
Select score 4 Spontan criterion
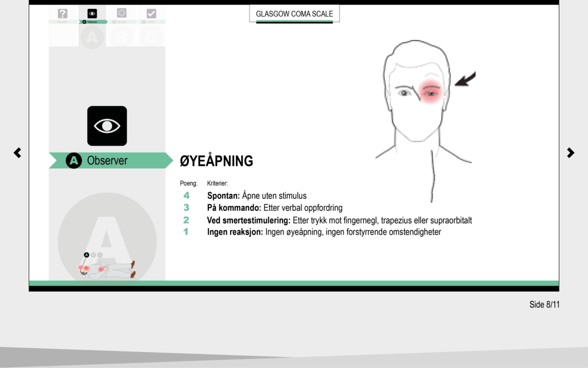click(x=257, y=196)
